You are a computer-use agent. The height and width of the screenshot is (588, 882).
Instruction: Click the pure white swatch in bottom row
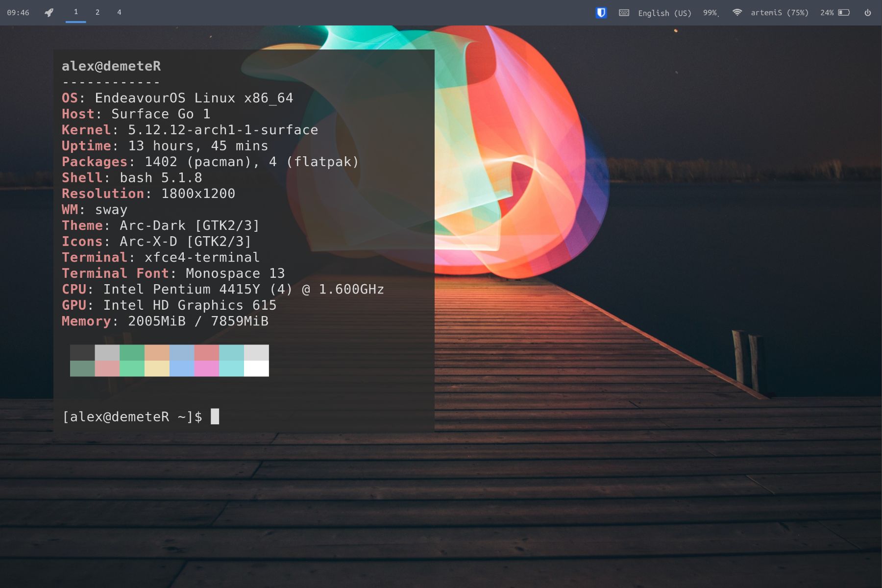click(x=256, y=368)
